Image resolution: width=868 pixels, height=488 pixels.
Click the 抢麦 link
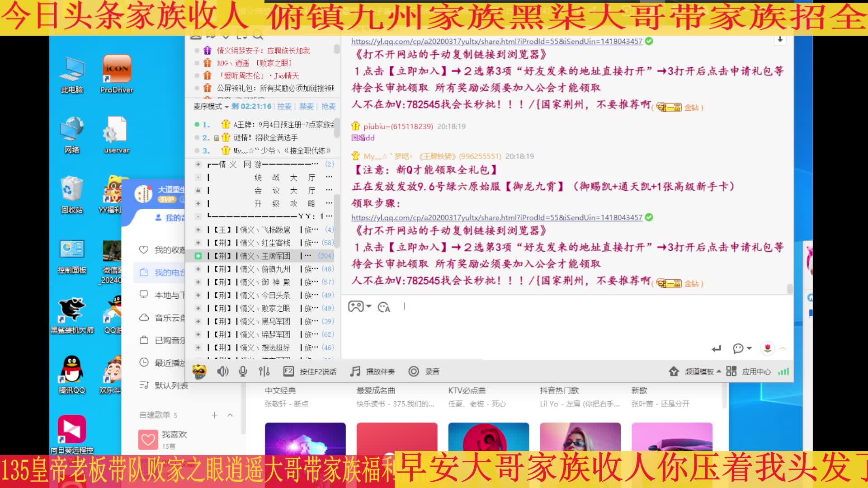tap(328, 106)
